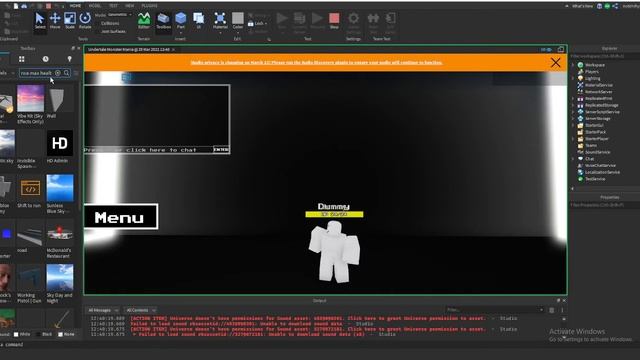The width and height of the screenshot is (640, 360).
Task: Activate the Scale tool
Action: [70, 21]
